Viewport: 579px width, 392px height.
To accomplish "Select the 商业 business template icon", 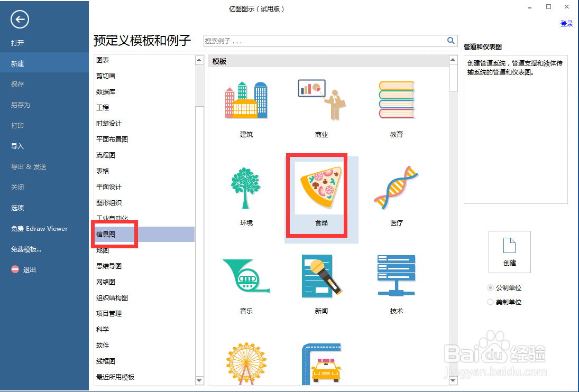I will click(321, 100).
